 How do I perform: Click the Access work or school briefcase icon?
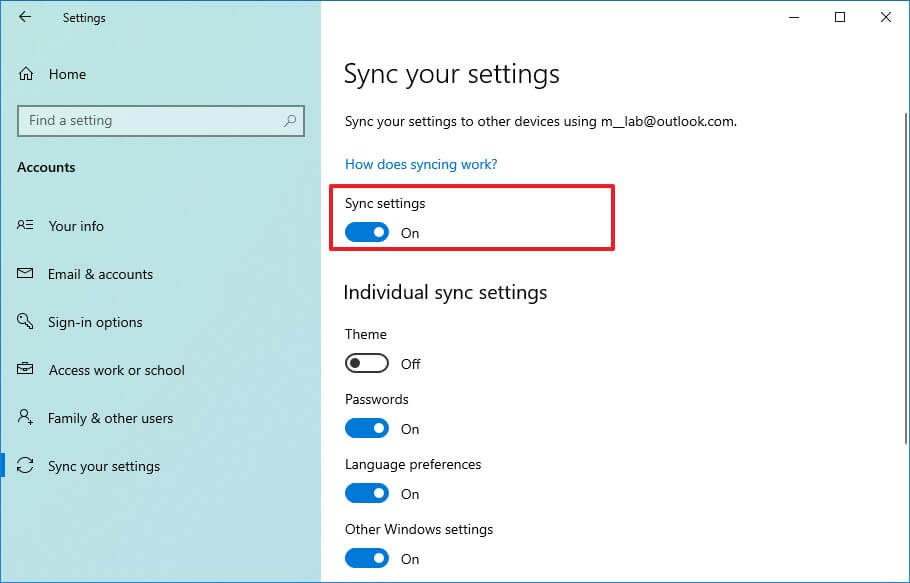tap(25, 369)
